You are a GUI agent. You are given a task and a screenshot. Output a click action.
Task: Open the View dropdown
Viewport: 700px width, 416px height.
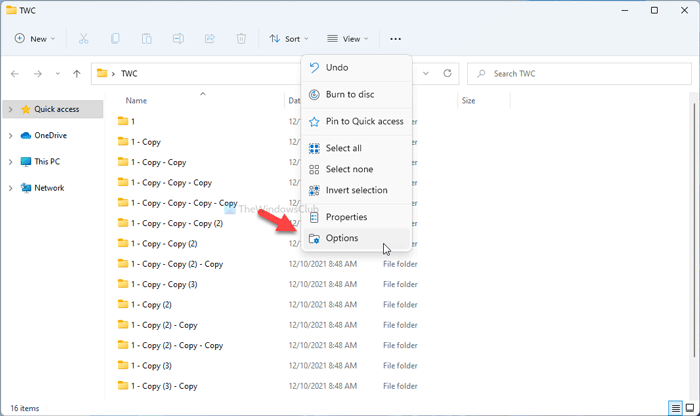(348, 39)
